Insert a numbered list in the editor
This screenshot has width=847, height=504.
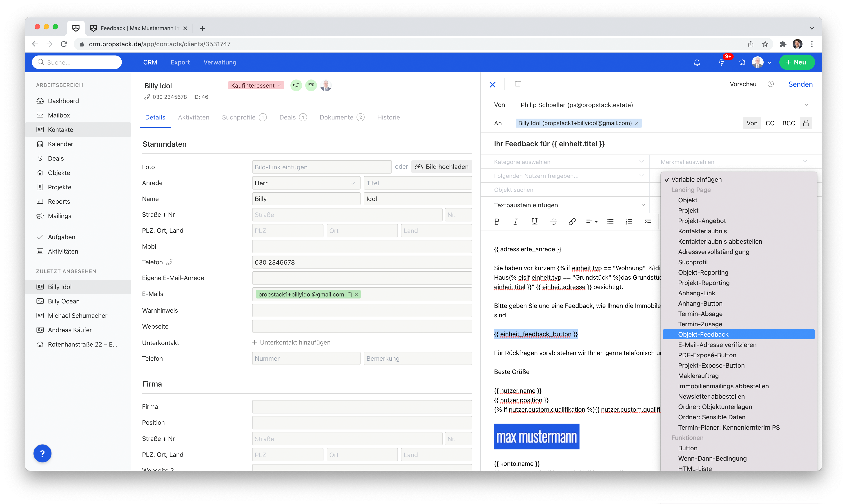coord(629,222)
